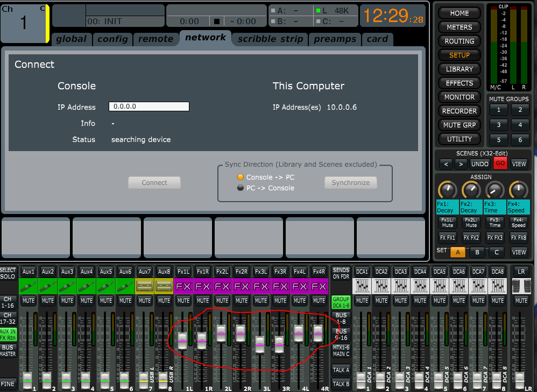537x392 pixels.
Task: Select assign set B
Action: pyautogui.click(x=477, y=252)
